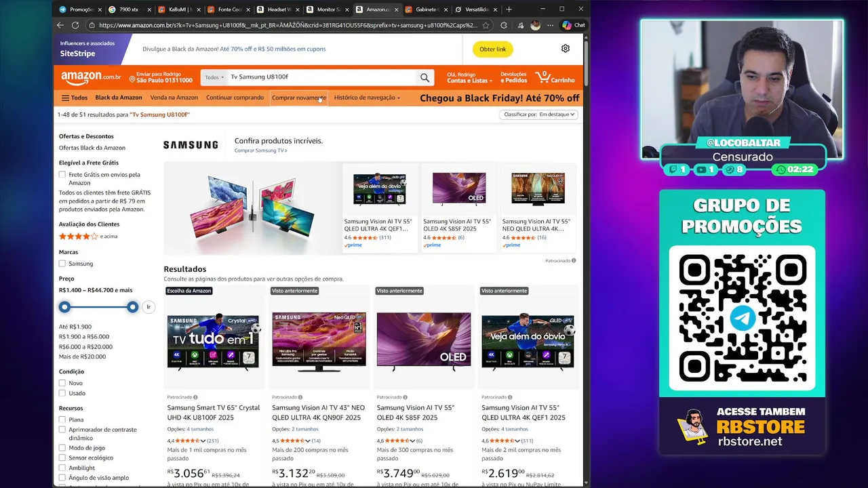868x488 pixels.
Task: Open Comprar novamente nav item
Action: click(299, 98)
